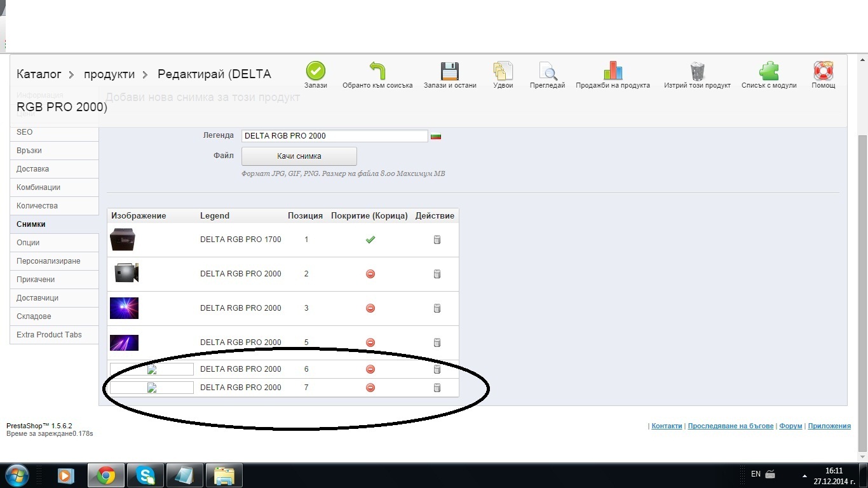Viewport: 868px width, 488px height.
Task: Open the Списък с модули puzzle icon
Action: [769, 71]
